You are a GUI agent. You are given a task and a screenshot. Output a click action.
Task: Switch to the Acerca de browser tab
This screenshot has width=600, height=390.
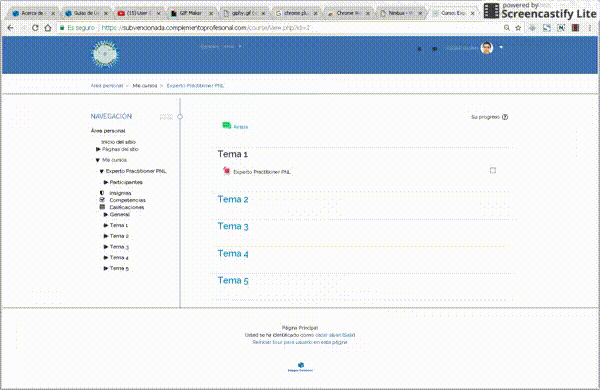pyautogui.click(x=33, y=13)
